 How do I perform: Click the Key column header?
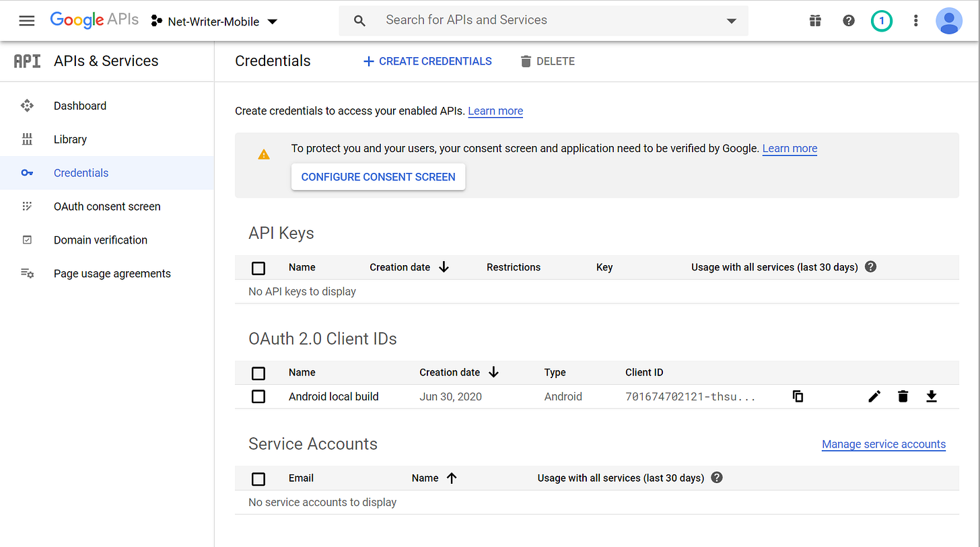click(x=604, y=267)
